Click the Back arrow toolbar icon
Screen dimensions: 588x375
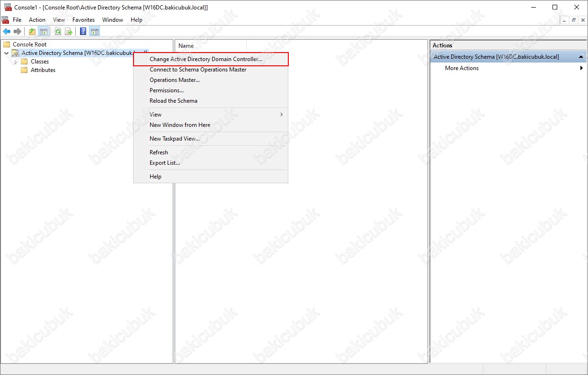(x=7, y=32)
